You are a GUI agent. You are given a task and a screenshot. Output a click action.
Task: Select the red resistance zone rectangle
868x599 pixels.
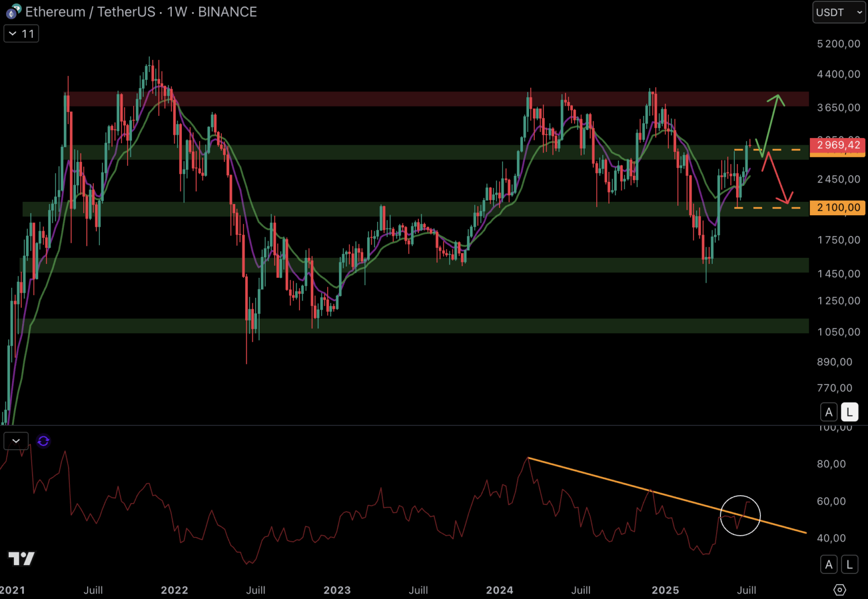(x=438, y=99)
